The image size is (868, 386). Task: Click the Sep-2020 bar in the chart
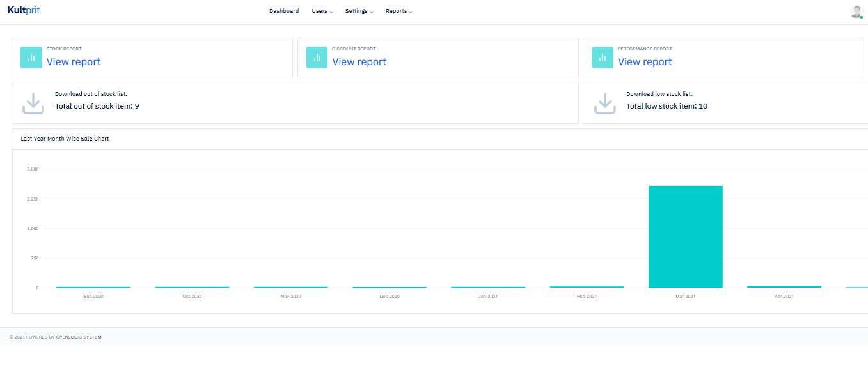coord(93,287)
